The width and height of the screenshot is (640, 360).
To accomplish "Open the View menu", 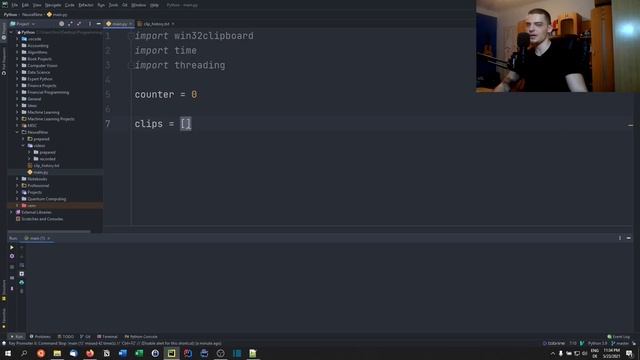I will [37, 5].
